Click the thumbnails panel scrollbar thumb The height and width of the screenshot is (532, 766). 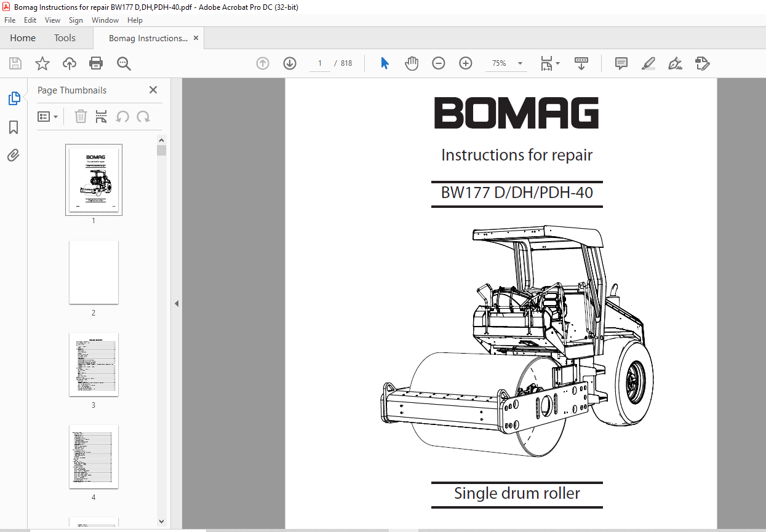(162, 150)
